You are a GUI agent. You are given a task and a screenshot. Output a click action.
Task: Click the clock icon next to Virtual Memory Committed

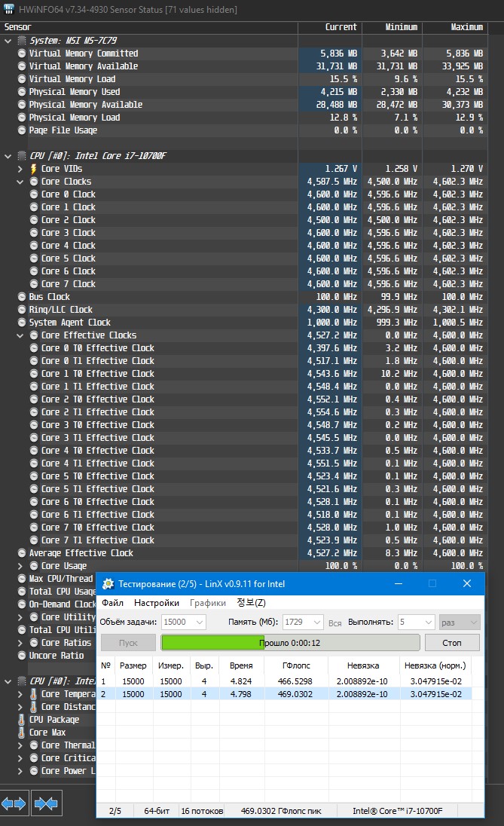(x=22, y=54)
